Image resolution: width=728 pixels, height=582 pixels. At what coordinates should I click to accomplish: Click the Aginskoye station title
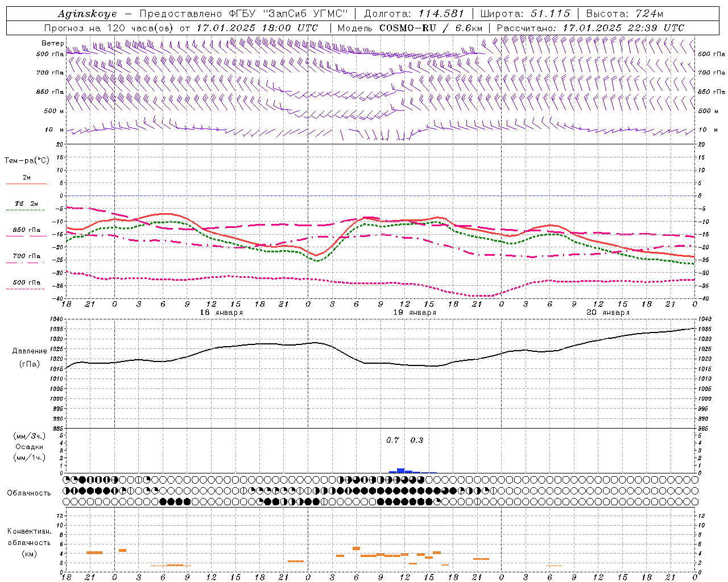pyautogui.click(x=87, y=14)
